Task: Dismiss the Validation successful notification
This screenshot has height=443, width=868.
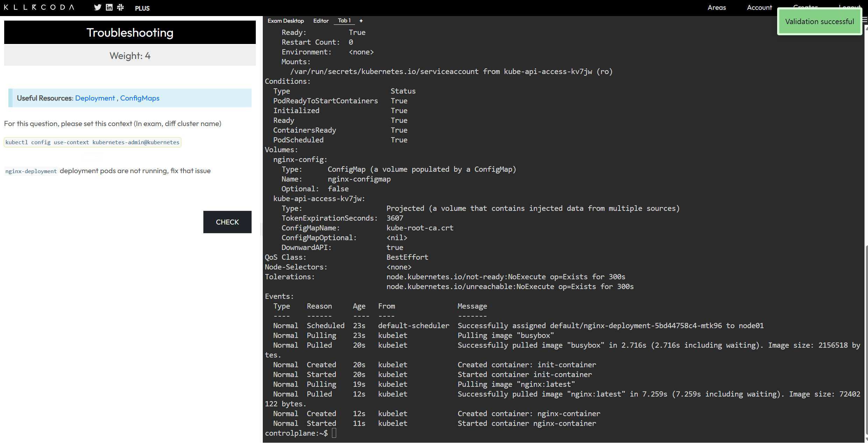Action: click(819, 22)
